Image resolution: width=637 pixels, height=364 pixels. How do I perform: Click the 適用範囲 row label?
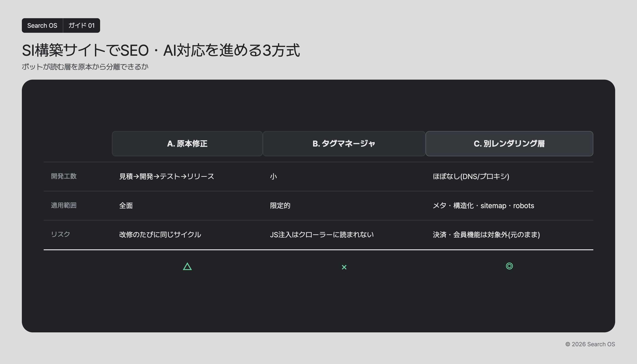click(x=64, y=205)
